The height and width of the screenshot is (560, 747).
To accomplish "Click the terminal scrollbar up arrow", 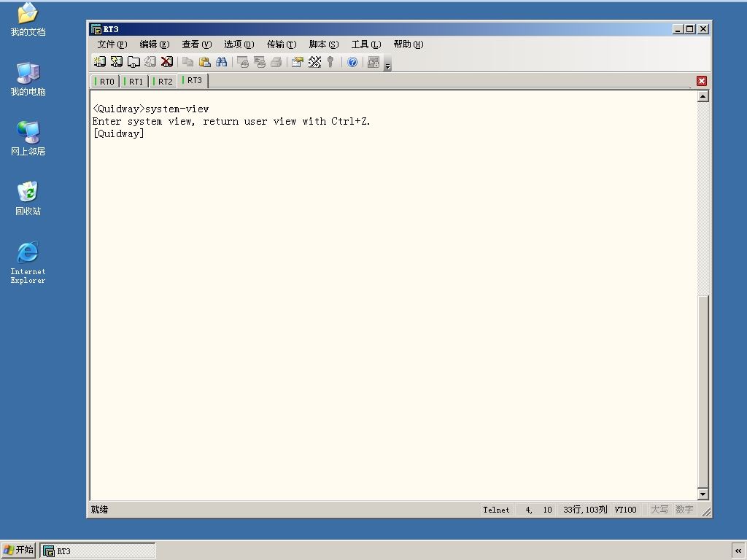I will (x=703, y=97).
